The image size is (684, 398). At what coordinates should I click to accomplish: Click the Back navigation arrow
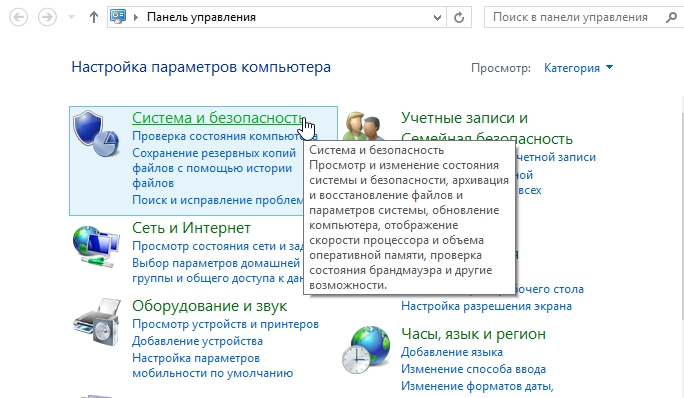[x=18, y=17]
